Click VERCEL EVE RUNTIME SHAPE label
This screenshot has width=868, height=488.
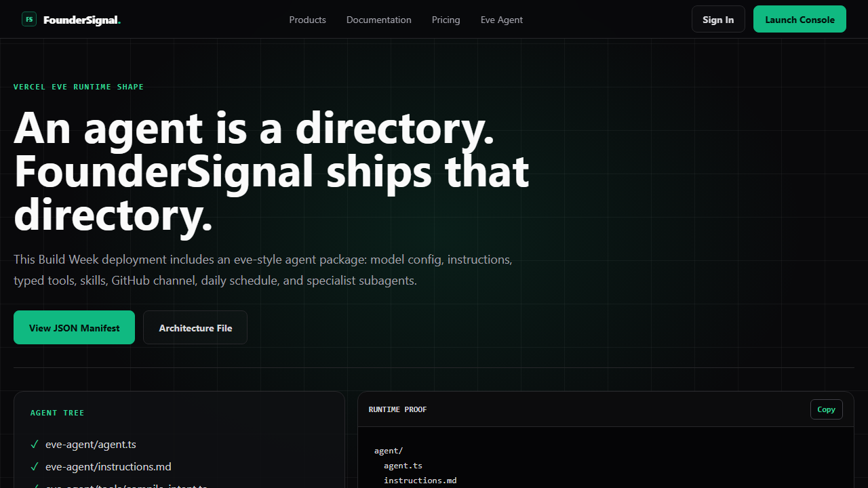click(x=79, y=87)
